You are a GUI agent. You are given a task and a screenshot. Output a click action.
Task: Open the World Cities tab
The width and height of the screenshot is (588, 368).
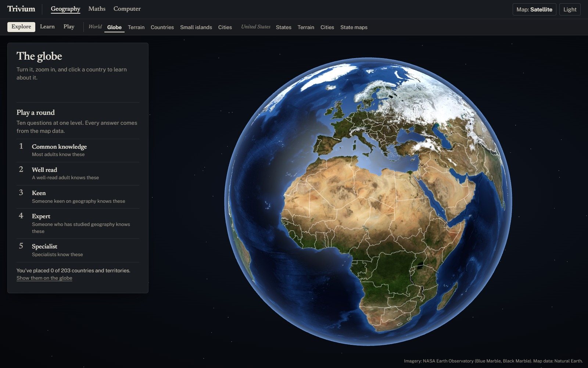point(225,27)
